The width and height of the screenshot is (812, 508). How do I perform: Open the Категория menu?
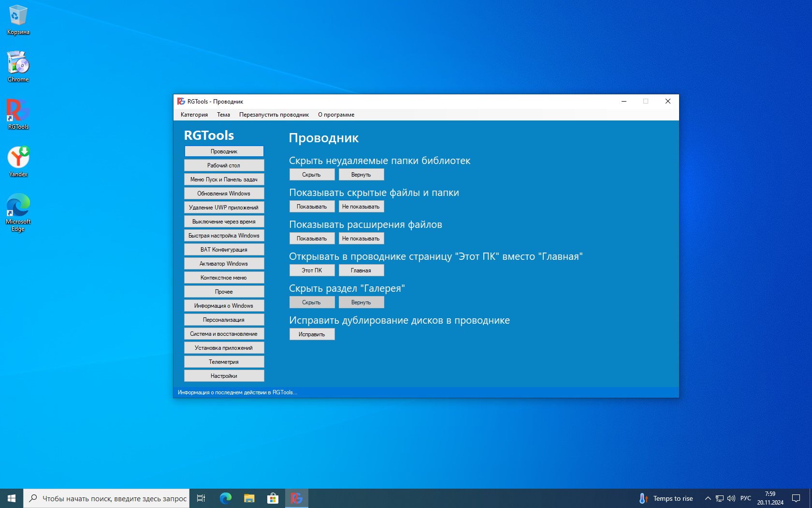[194, 115]
